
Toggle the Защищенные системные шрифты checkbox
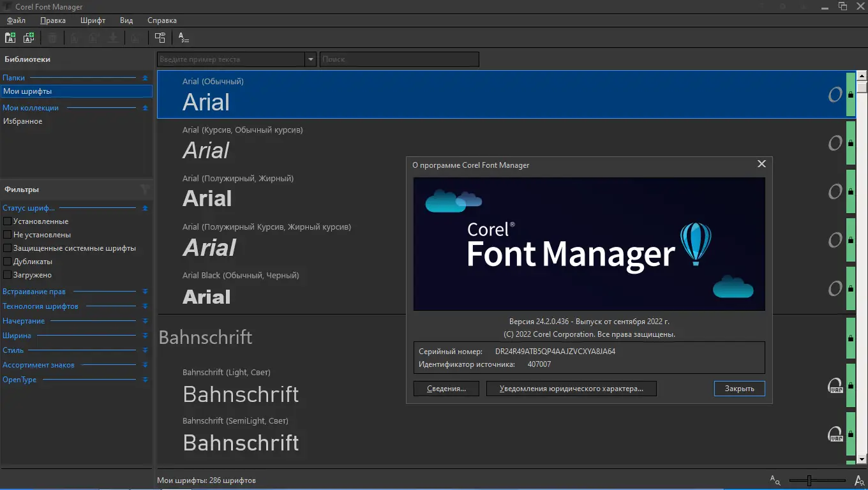[8, 248]
